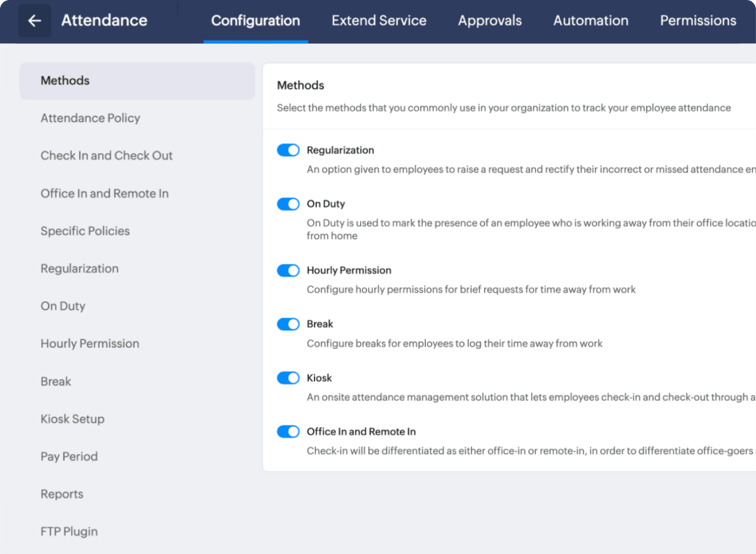Image resolution: width=756 pixels, height=554 pixels.
Task: Click the Kiosk method label
Action: 319,378
